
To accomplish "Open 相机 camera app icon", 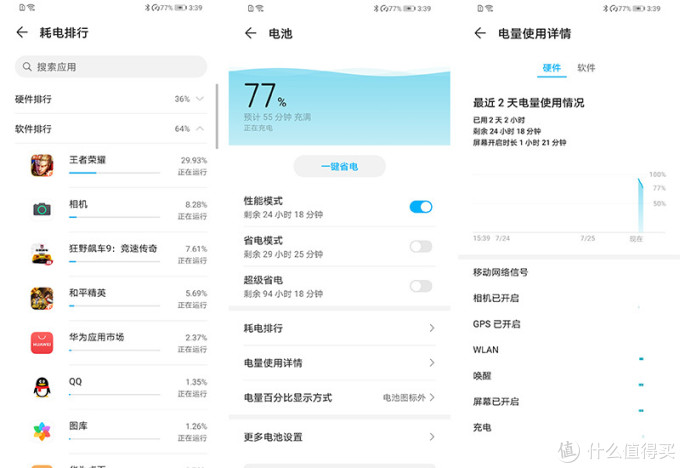I will [42, 209].
